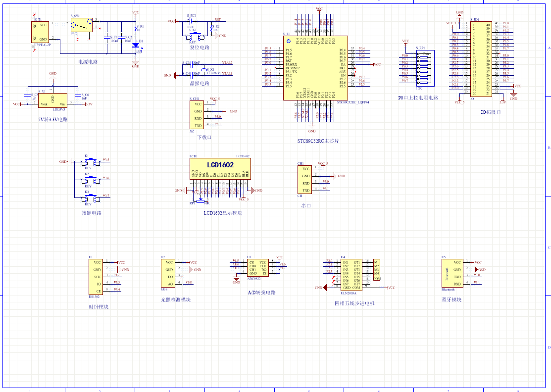Click the 3.3V output net label of LDO

click(x=89, y=104)
